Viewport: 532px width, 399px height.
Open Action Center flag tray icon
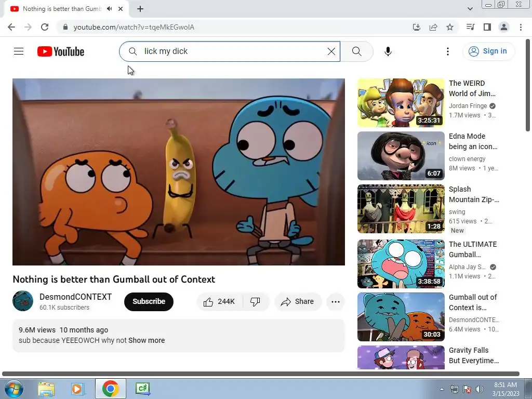pos(467,390)
